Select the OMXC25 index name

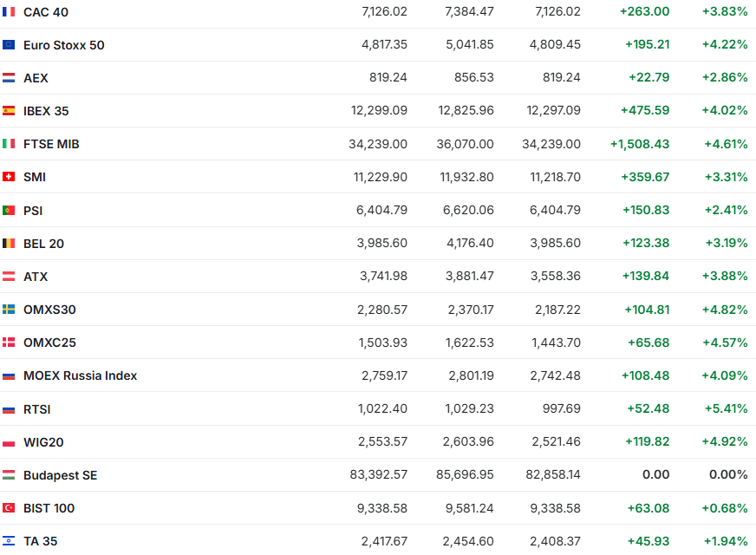[x=49, y=343]
